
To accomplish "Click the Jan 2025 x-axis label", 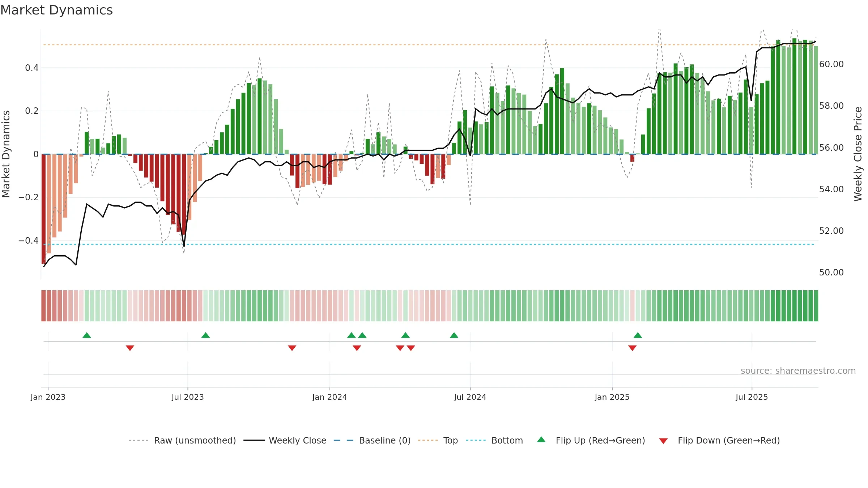I will coord(612,397).
